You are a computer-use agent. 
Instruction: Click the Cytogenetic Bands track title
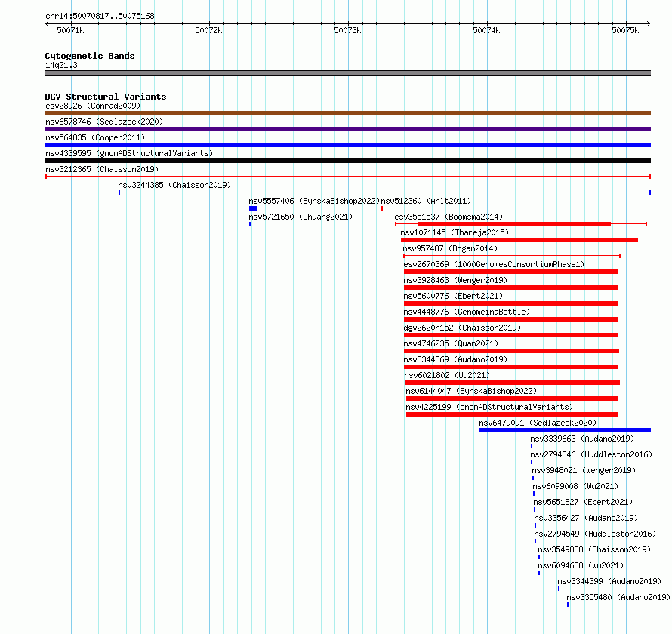90,56
